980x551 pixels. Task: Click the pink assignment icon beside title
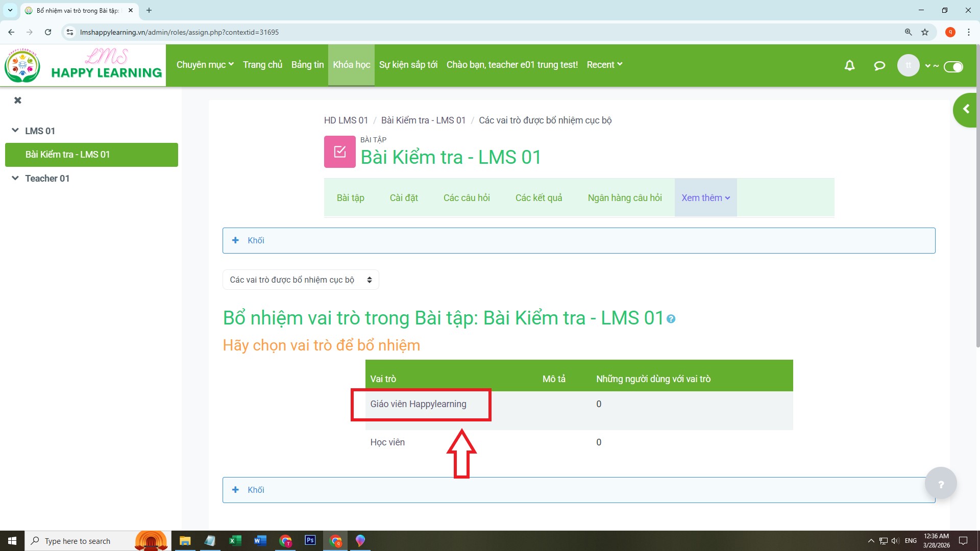click(339, 152)
